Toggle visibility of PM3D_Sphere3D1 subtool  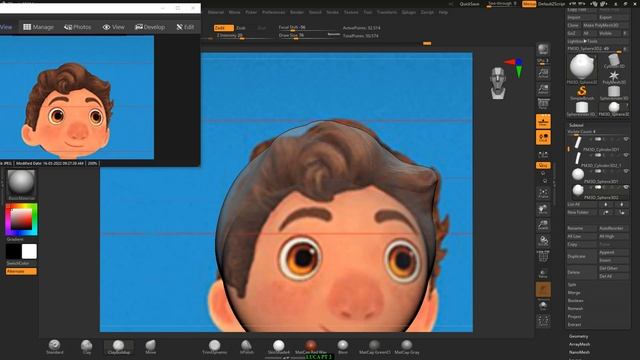tap(626, 171)
